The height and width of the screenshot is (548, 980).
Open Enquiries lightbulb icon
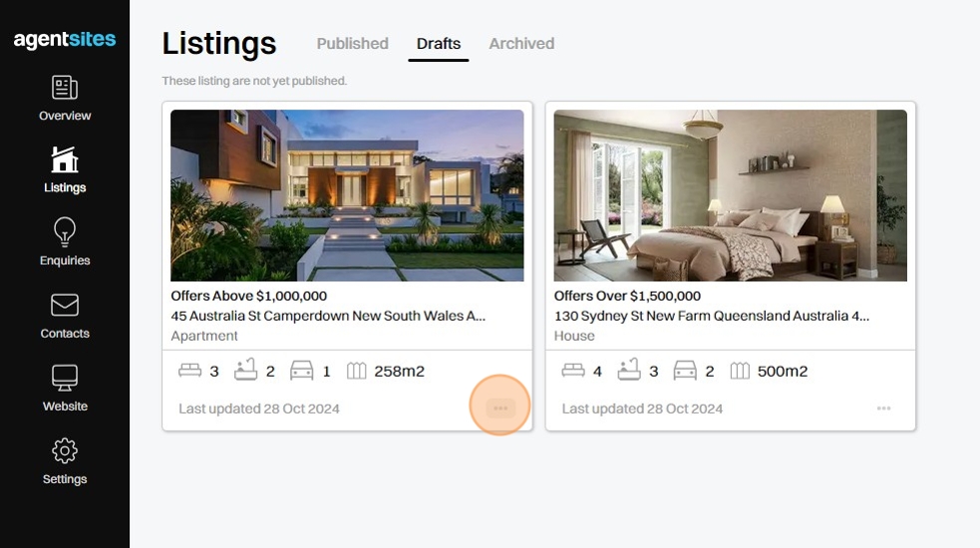pyautogui.click(x=65, y=232)
